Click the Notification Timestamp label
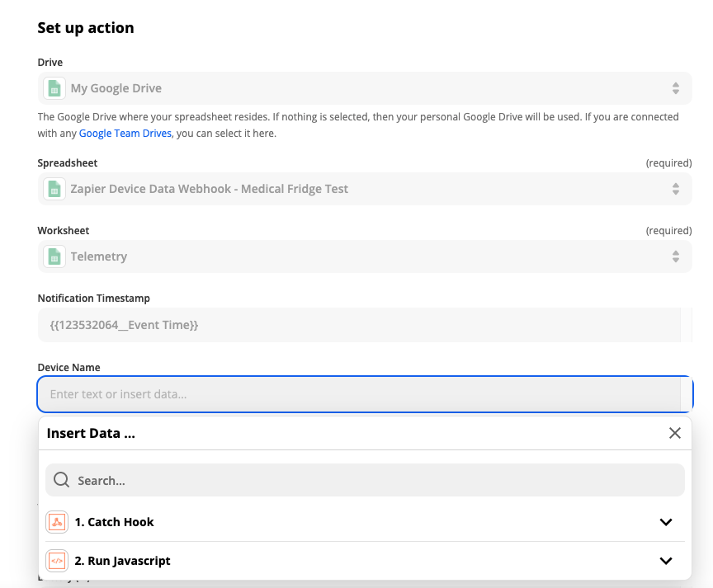The image size is (713, 588). [x=94, y=298]
